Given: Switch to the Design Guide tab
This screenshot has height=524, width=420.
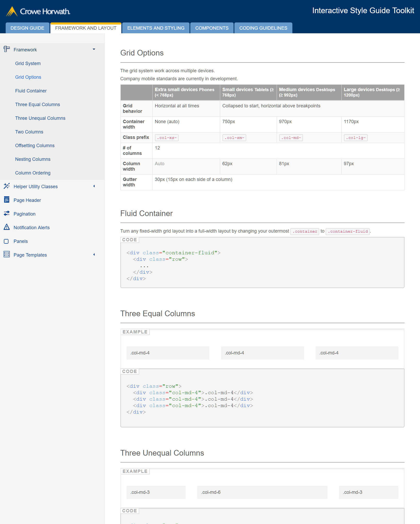Looking at the screenshot, I should [x=27, y=28].
